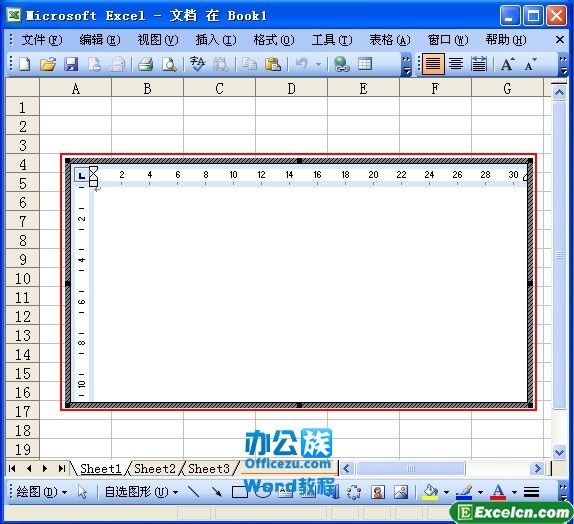
Task: Open fill color dropdown arrow
Action: [446, 493]
